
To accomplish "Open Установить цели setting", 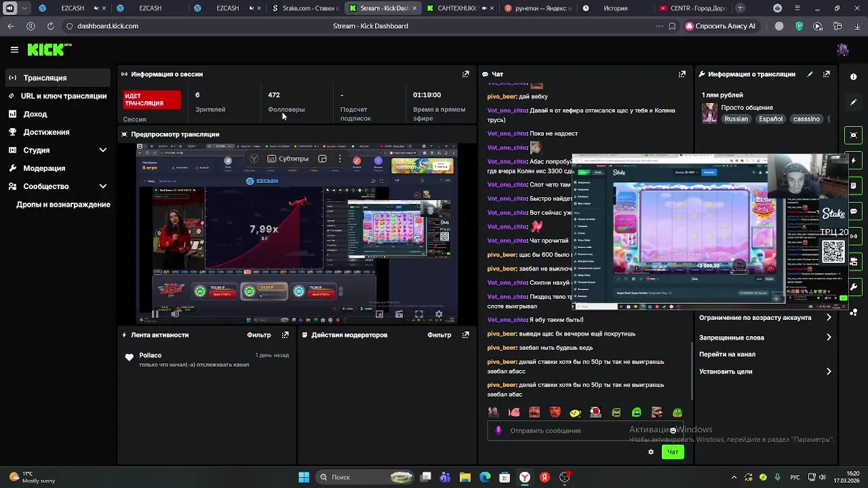I will [765, 371].
